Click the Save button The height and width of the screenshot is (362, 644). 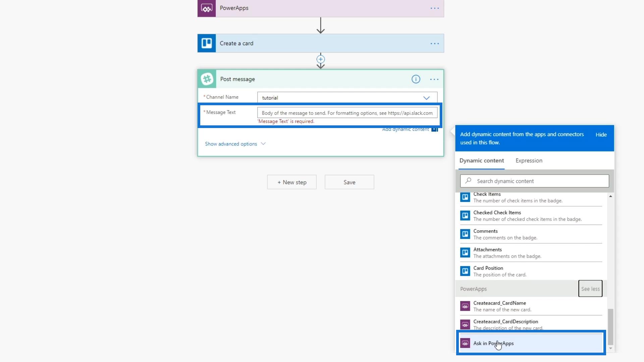pyautogui.click(x=349, y=182)
